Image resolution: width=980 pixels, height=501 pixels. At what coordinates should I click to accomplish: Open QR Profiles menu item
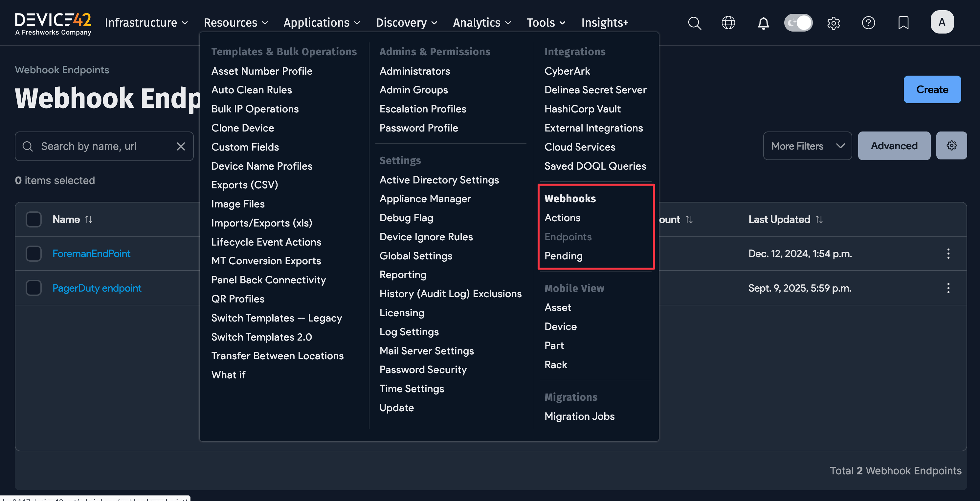(x=238, y=299)
